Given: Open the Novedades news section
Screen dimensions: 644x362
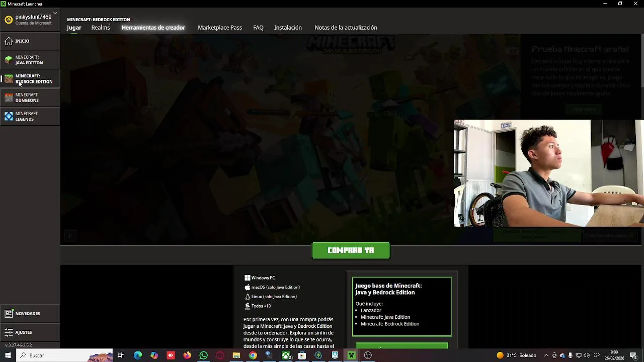Looking at the screenshot, I should (30, 313).
